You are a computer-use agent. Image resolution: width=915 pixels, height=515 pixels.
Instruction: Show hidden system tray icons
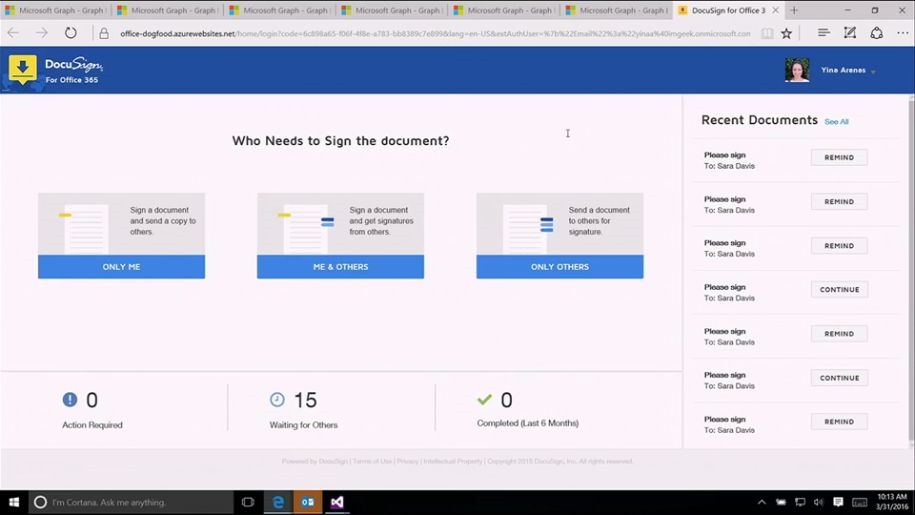pyautogui.click(x=762, y=502)
